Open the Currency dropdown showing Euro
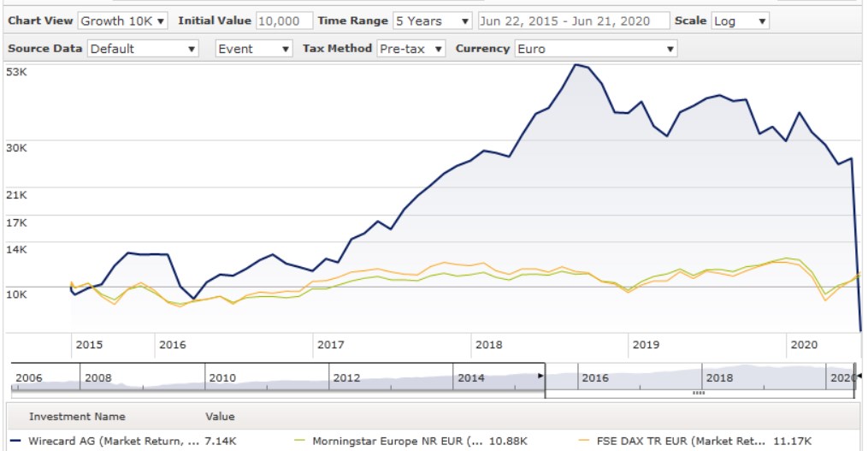 click(595, 49)
